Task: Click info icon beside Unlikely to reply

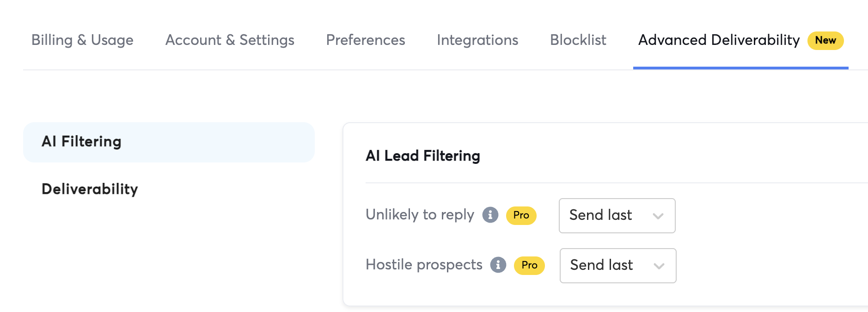Action: coord(490,215)
